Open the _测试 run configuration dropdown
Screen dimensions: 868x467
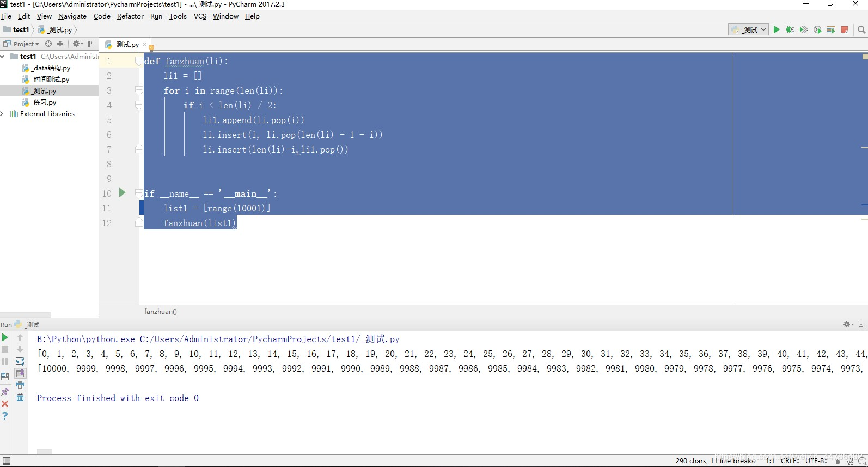[x=748, y=29]
